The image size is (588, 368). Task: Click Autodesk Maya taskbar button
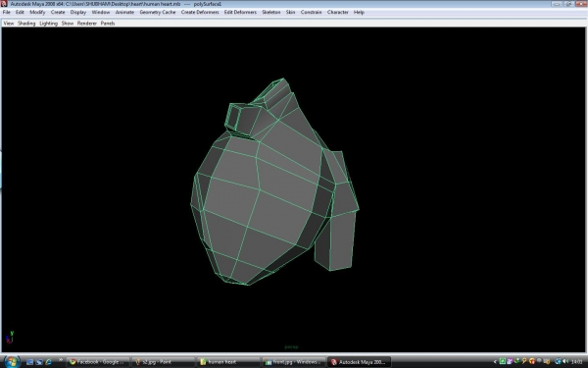[x=359, y=362]
